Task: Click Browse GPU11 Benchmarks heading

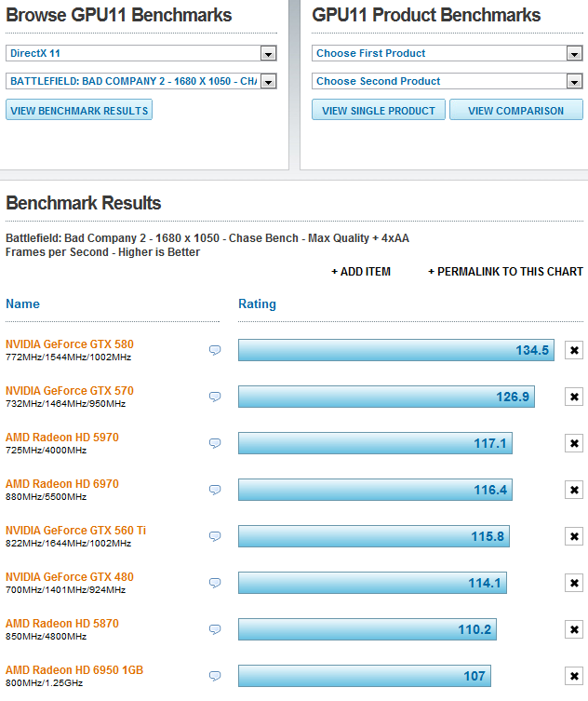Action: coord(119,15)
